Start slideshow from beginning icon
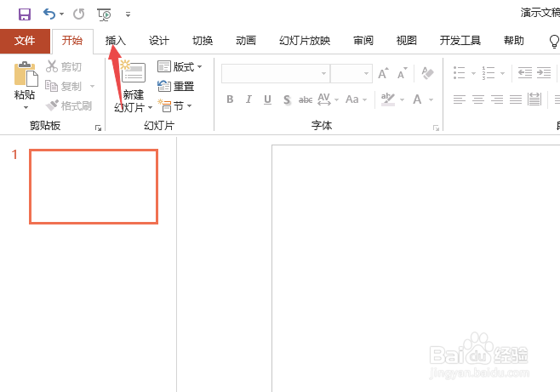560x392 pixels. pos(104,14)
